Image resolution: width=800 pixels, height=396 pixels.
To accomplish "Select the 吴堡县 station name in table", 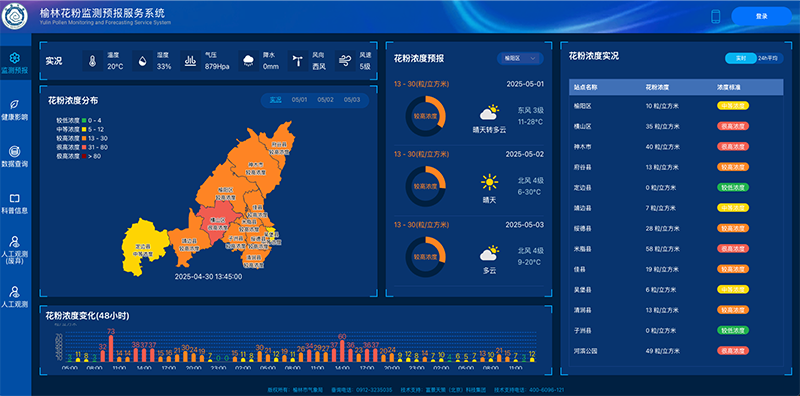I will (582, 289).
